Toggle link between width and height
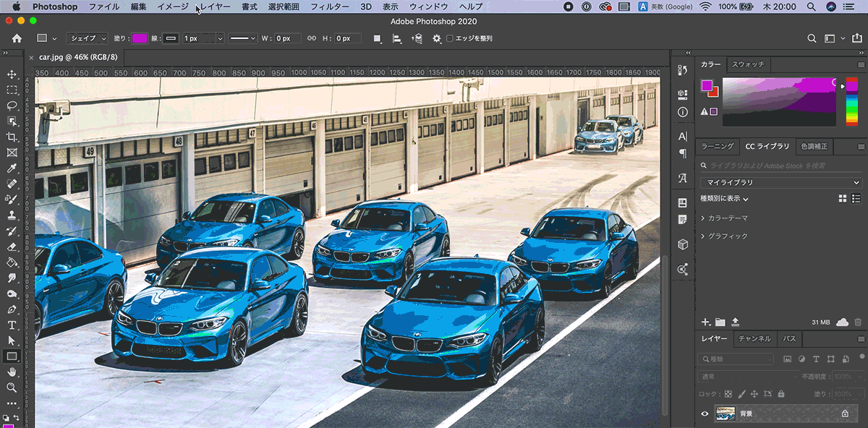Screen dimensions: 868x428 point(312,38)
